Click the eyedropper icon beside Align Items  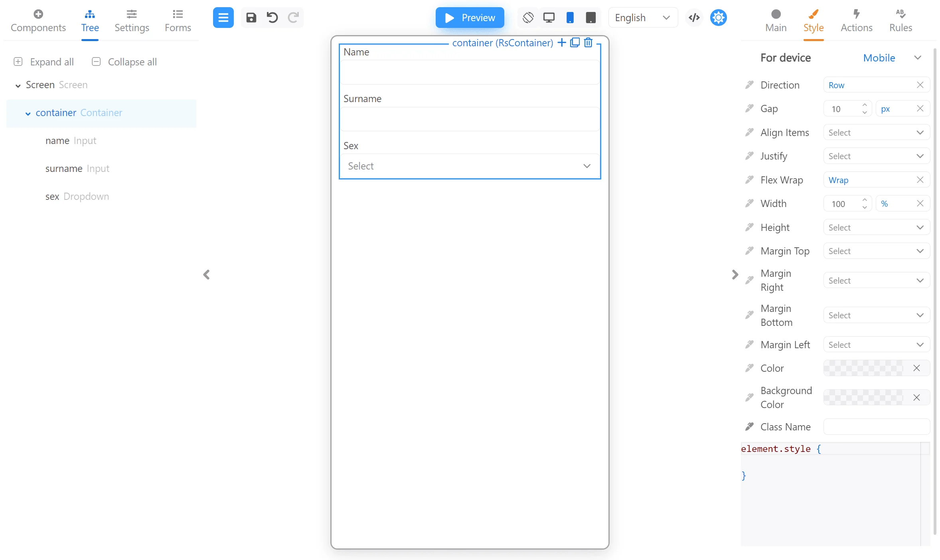click(x=749, y=132)
